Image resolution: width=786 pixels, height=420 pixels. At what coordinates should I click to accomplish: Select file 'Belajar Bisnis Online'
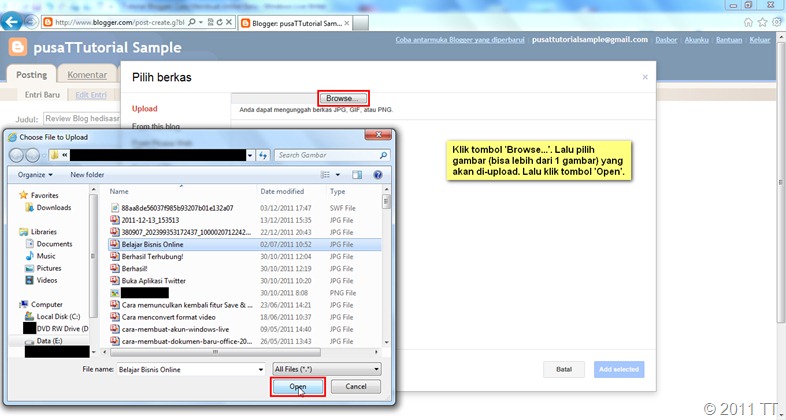pos(245,245)
